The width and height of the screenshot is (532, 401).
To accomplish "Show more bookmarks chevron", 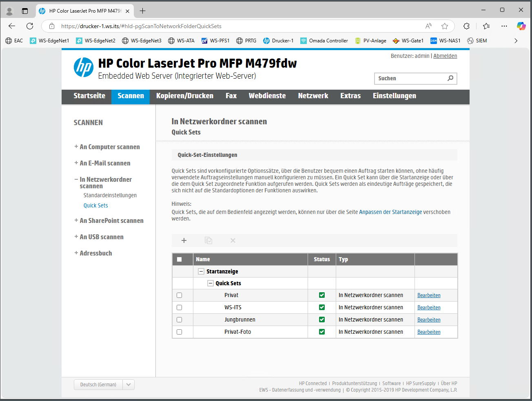I will [516, 41].
